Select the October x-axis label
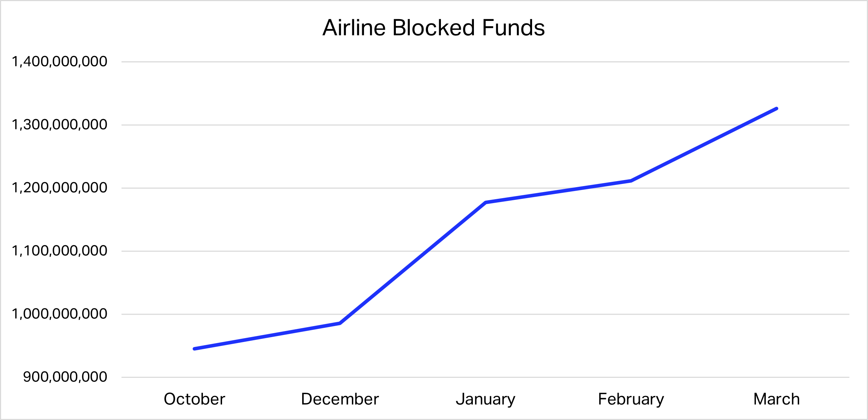Image resolution: width=868 pixels, height=420 pixels. tap(194, 399)
